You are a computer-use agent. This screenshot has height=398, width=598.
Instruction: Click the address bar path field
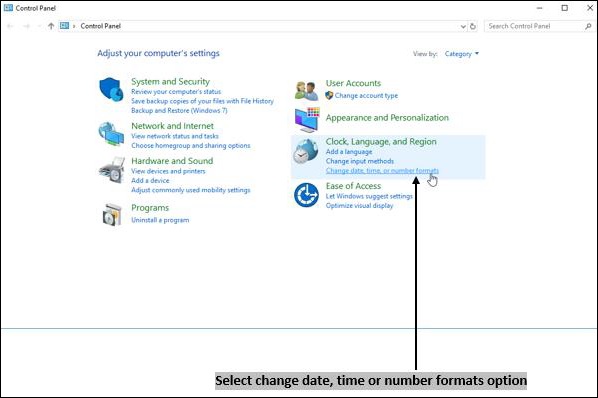pos(267,26)
